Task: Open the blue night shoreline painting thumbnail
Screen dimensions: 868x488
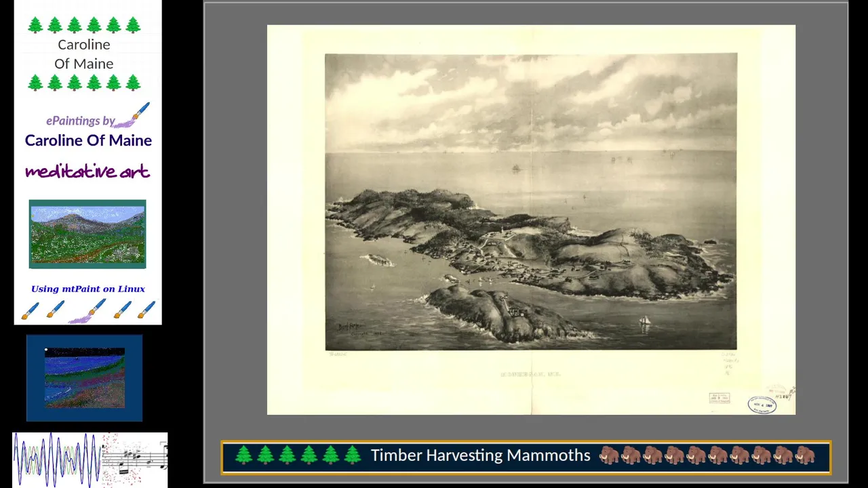Action: [x=85, y=378]
